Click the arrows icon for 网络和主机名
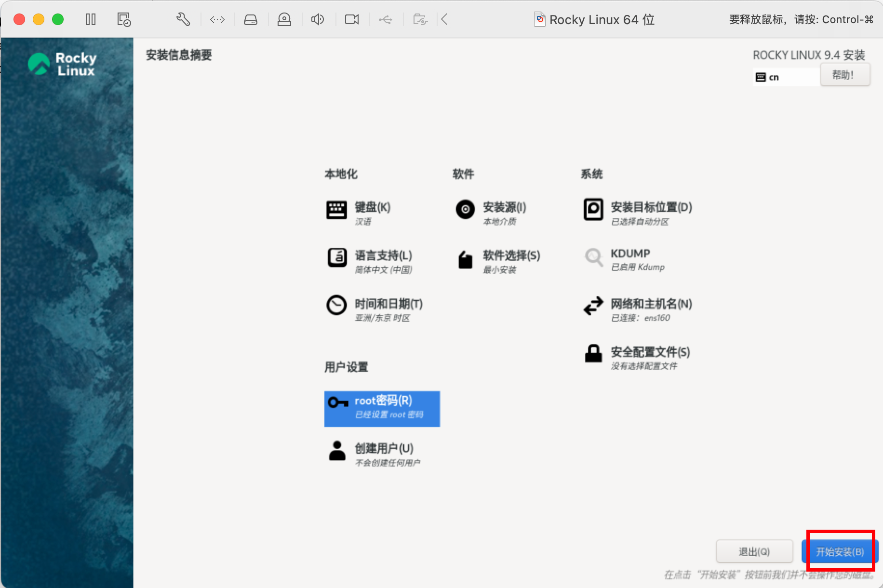This screenshot has width=883, height=588. pyautogui.click(x=593, y=306)
